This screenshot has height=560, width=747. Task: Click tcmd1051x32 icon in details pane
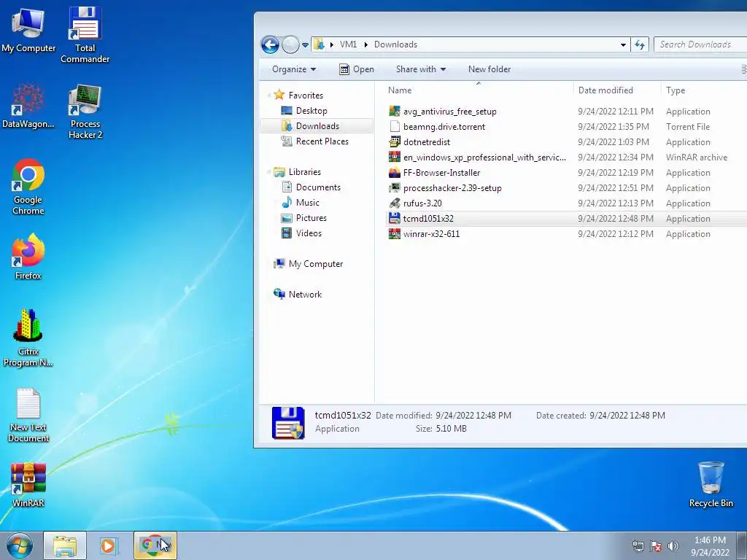click(288, 422)
